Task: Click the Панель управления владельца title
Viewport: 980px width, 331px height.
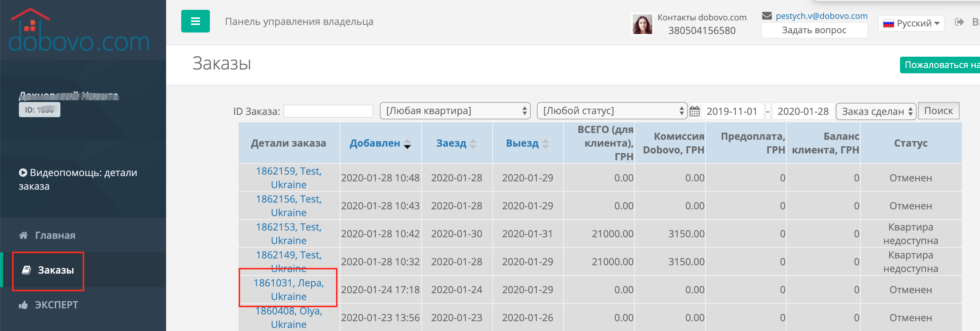Action: pyautogui.click(x=299, y=21)
